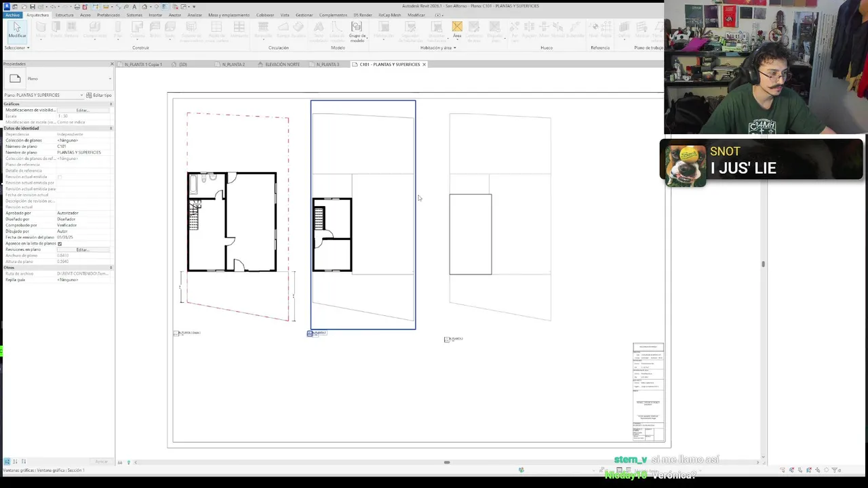The image size is (868, 488).
Task: Select the Rejilla de muro cortina tool
Action: (216, 30)
